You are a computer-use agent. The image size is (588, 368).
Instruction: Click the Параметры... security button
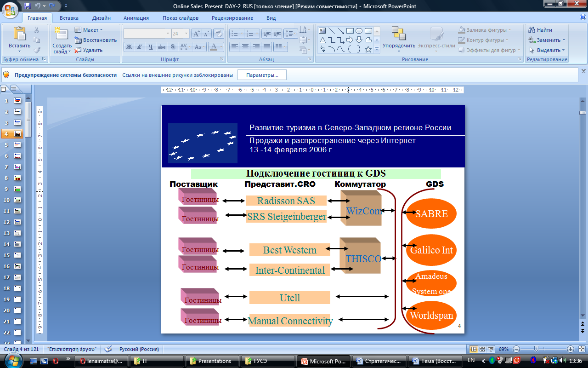(262, 75)
